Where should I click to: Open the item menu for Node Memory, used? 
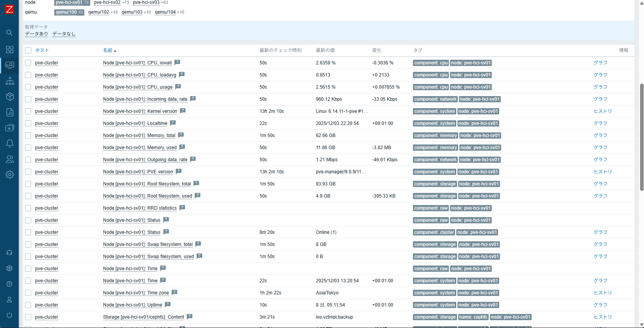[140, 148]
